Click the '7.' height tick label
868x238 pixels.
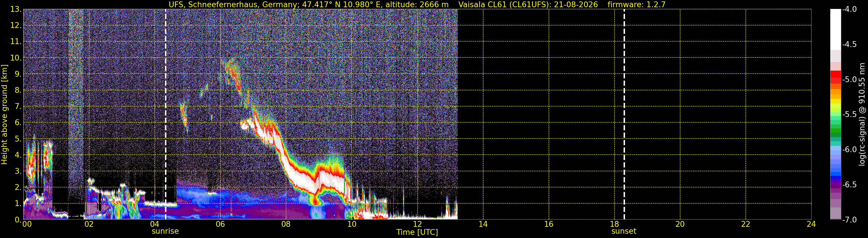[x=18, y=107]
